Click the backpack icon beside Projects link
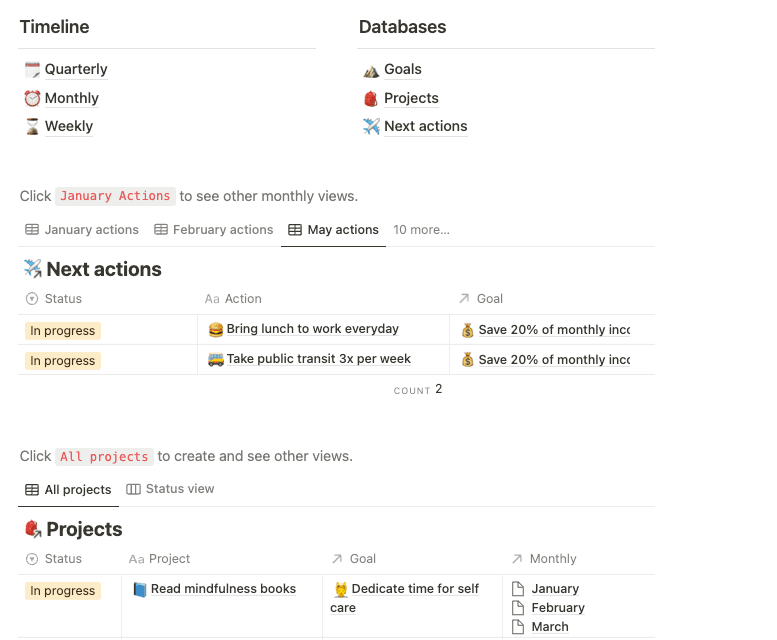The width and height of the screenshot is (777, 640). click(371, 98)
